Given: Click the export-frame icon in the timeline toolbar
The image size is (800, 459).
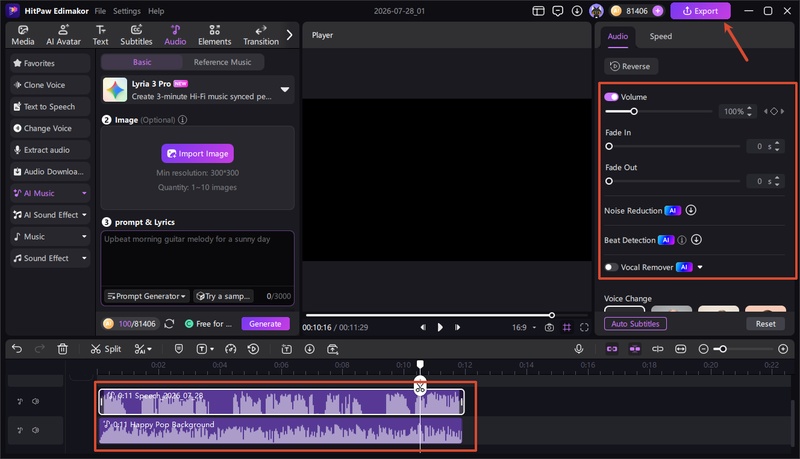Looking at the screenshot, I should tap(333, 349).
